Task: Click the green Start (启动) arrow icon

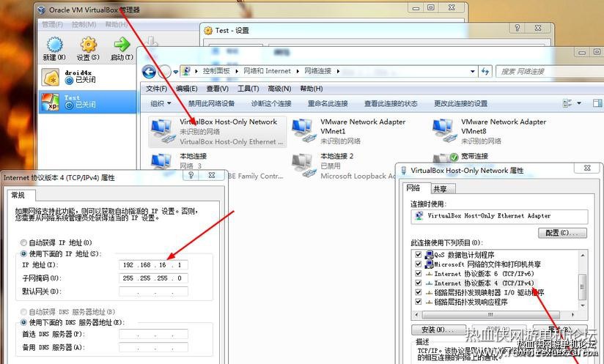Action: point(122,44)
